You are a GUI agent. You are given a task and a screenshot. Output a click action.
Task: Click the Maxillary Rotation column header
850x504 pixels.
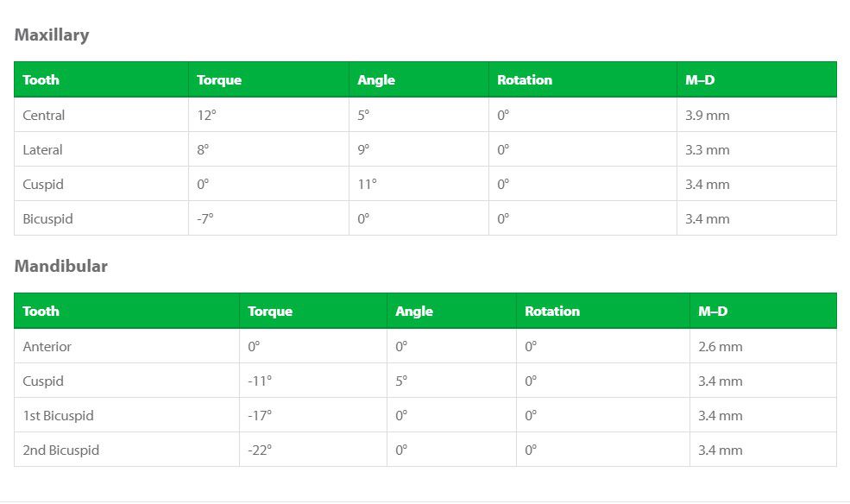[525, 79]
